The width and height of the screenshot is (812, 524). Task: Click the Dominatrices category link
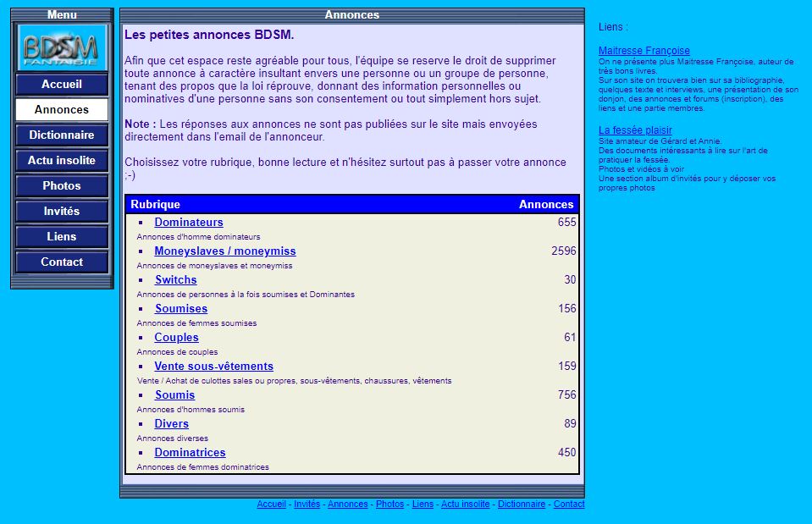pos(190,453)
